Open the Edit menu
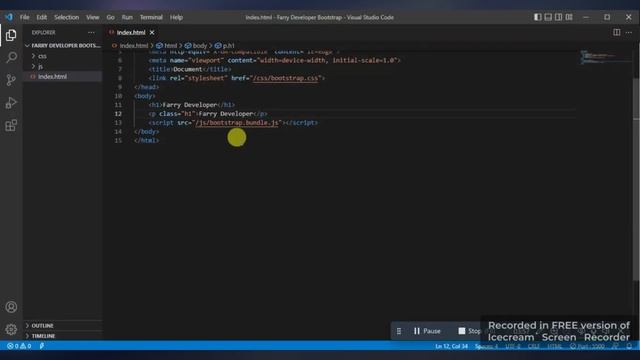 tap(42, 17)
